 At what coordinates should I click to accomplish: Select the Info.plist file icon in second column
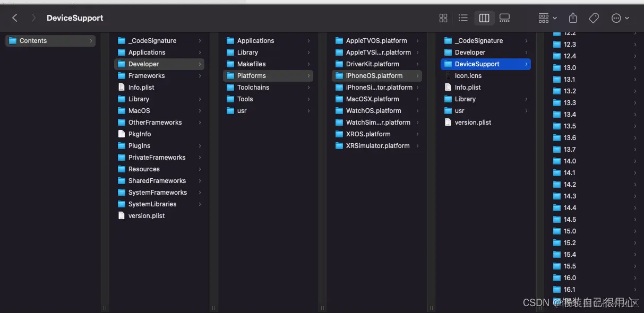pyautogui.click(x=122, y=88)
